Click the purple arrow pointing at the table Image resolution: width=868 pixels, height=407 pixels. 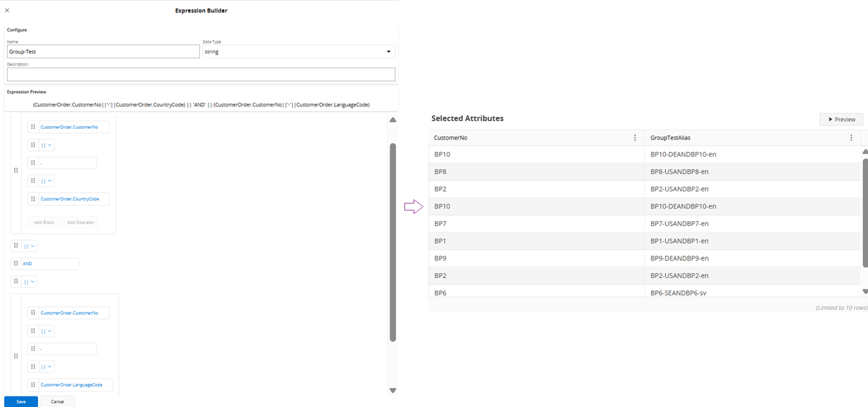(x=413, y=206)
